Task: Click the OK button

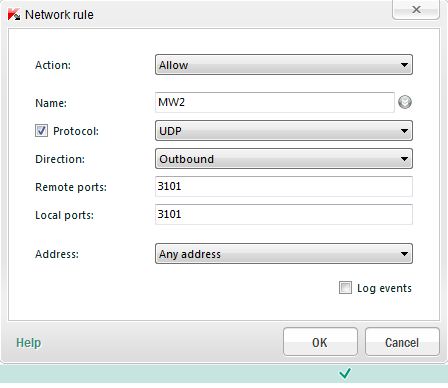Action: click(320, 342)
